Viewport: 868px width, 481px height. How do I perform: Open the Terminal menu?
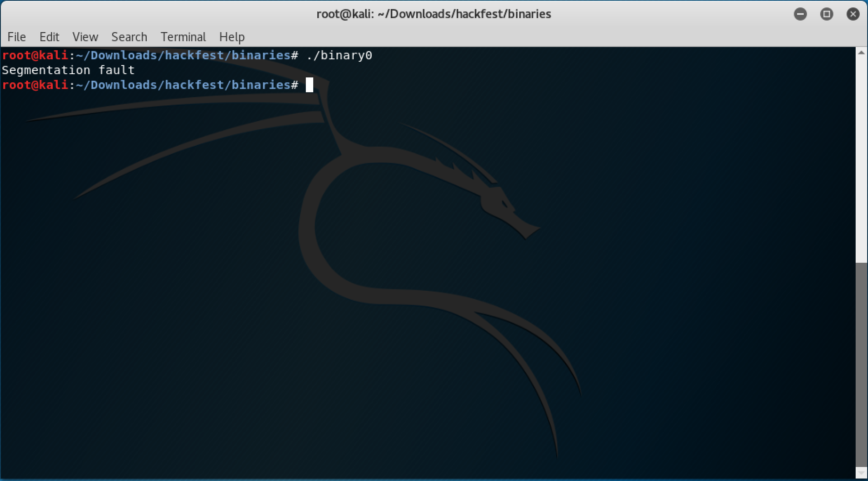[x=183, y=37]
